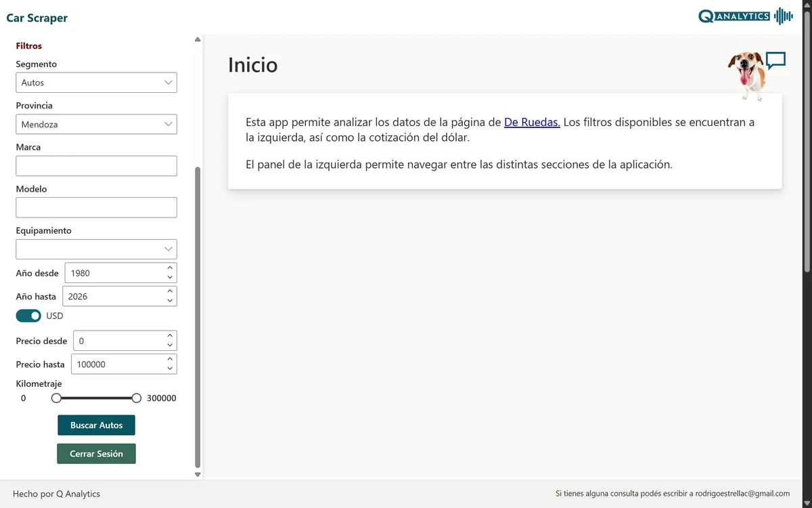The image size is (812, 508).
Task: Click the Equipamiento label
Action: 43,231
